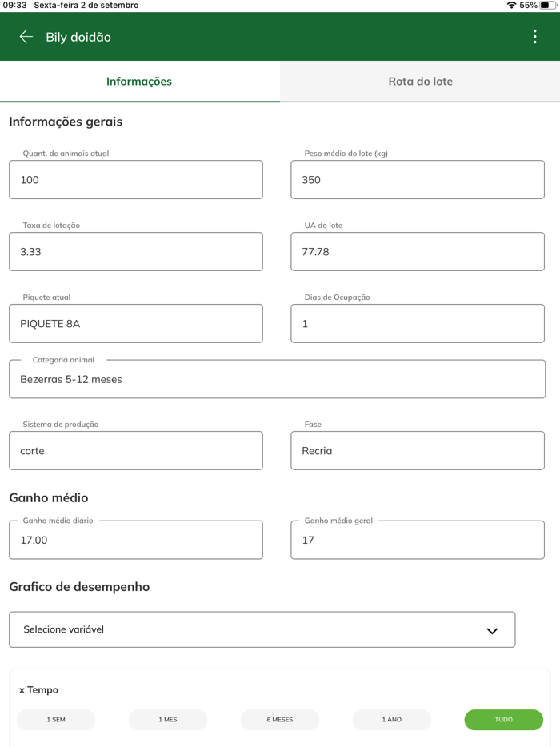This screenshot has height=747, width=560.
Task: Tap the chevron in variable selector
Action: (x=492, y=631)
